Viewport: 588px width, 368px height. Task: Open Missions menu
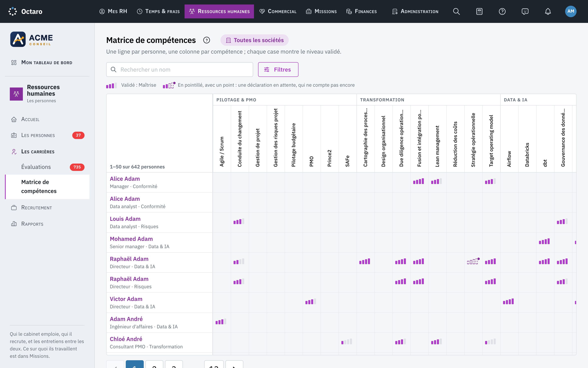(x=321, y=11)
